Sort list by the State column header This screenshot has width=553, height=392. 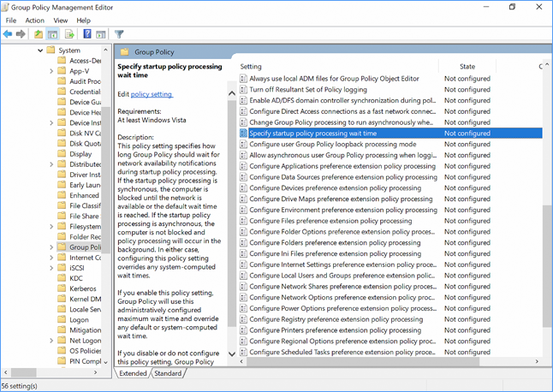point(467,66)
